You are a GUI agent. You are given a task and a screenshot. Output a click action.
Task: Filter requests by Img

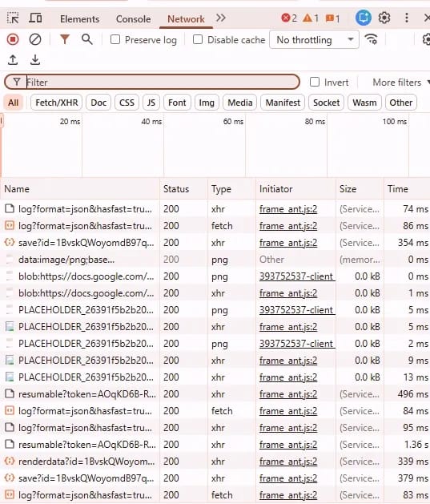[207, 103]
